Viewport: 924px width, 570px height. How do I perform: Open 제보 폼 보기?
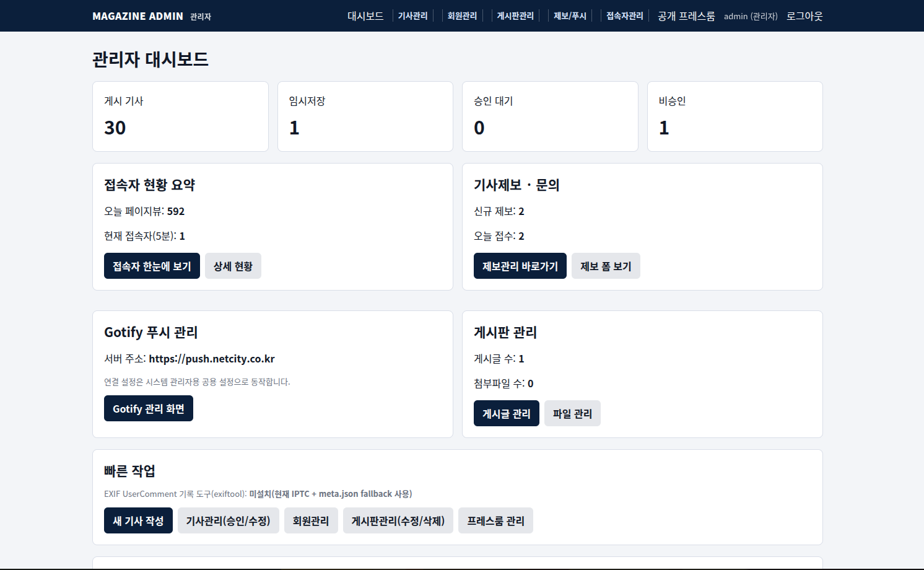[605, 266]
